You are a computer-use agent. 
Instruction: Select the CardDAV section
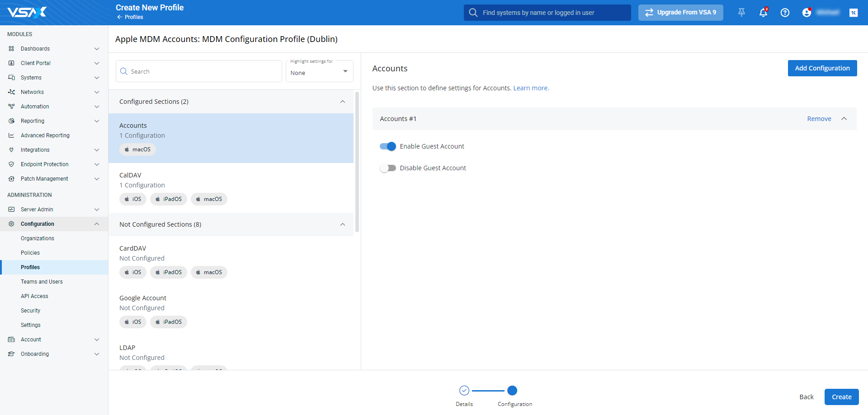[x=231, y=261]
